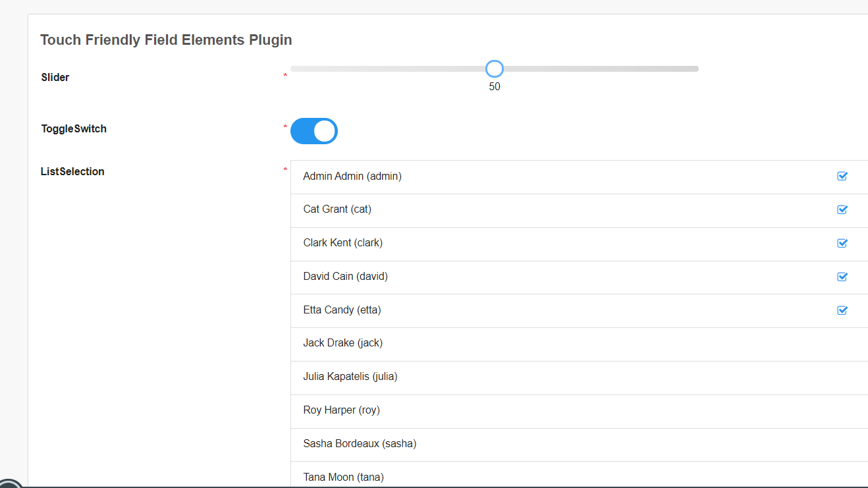The image size is (868, 488).
Task: Click the ToggleSwitch field label
Action: pyautogui.click(x=74, y=128)
